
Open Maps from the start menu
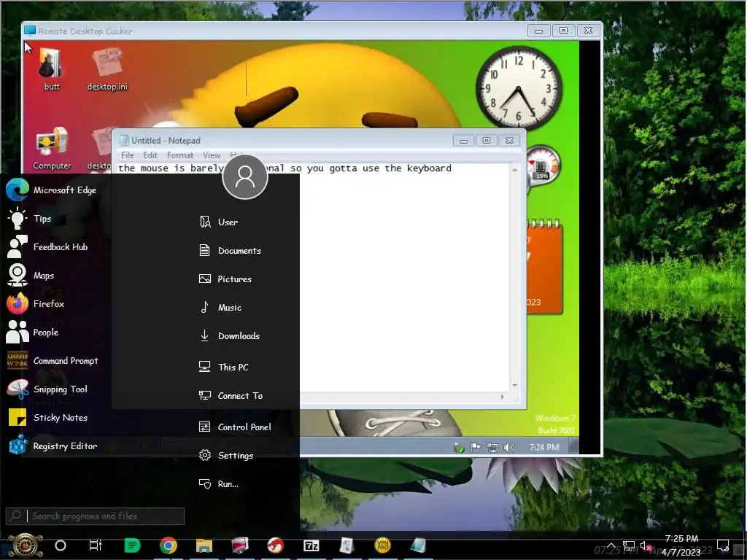click(31, 276)
